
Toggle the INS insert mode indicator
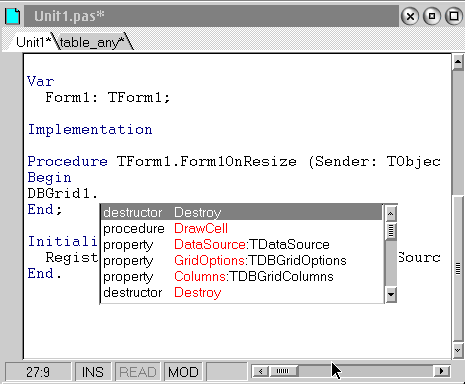click(x=93, y=372)
